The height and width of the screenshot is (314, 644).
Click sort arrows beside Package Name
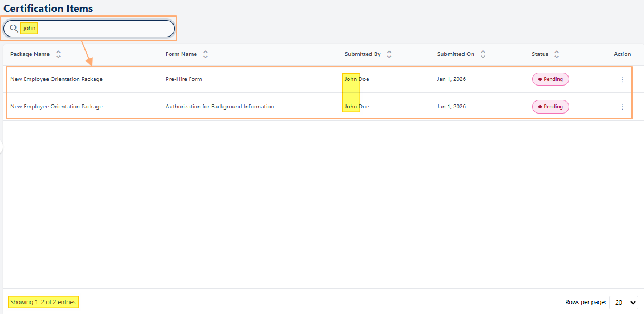click(x=58, y=54)
